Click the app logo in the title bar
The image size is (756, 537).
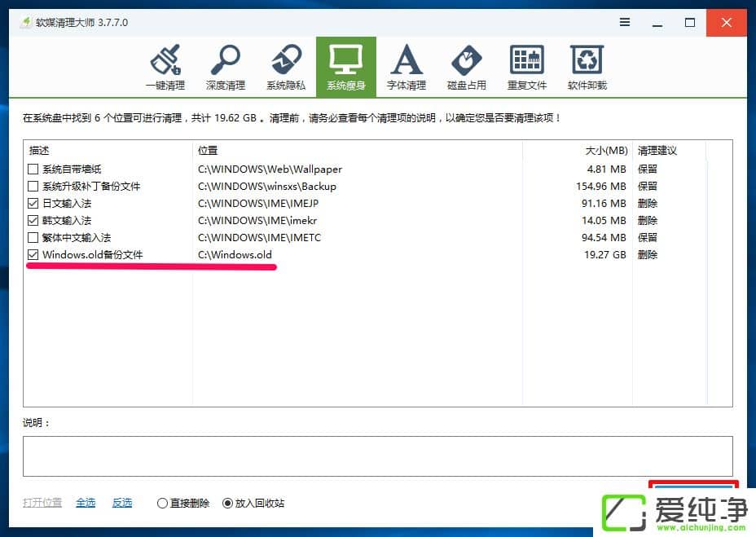coord(24,23)
